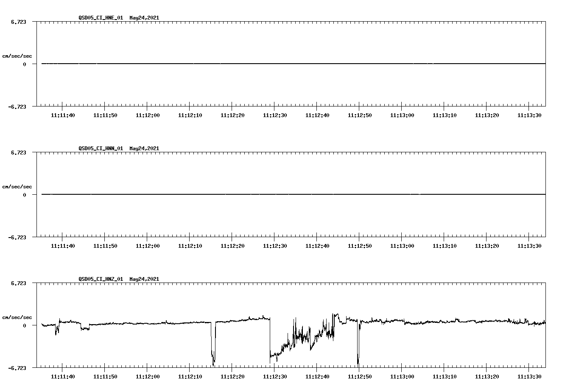Click the cm/sec/sec axis label on top plot
This screenshot has height=392, width=576.
click(17, 56)
